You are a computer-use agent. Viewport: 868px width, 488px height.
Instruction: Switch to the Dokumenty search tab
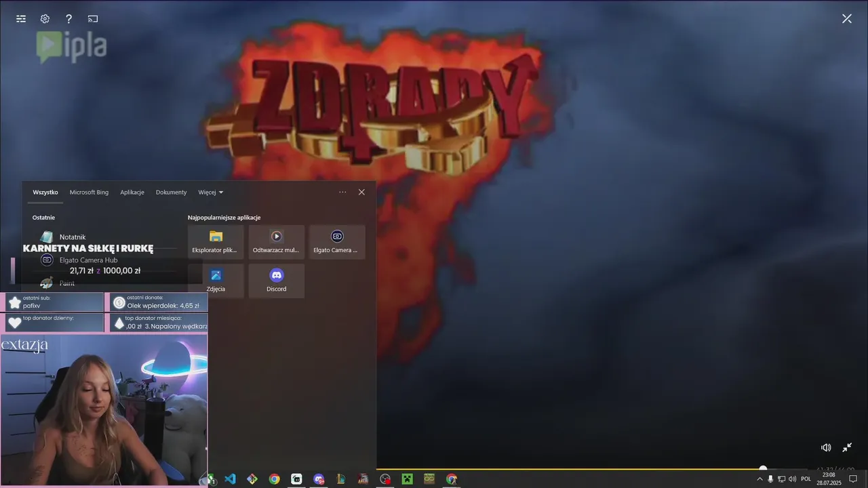click(171, 192)
